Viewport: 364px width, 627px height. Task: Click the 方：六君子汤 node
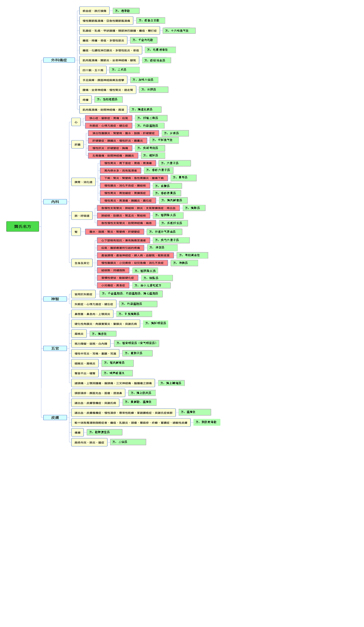(x=175, y=163)
